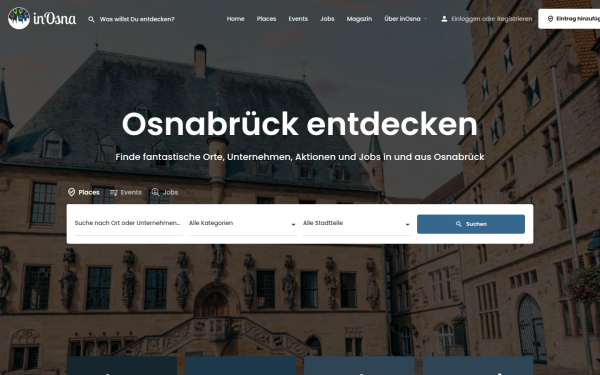Click the 'Finde fantastische Orte' subtitle text
Screen dimensions: 600x375
(x=300, y=157)
